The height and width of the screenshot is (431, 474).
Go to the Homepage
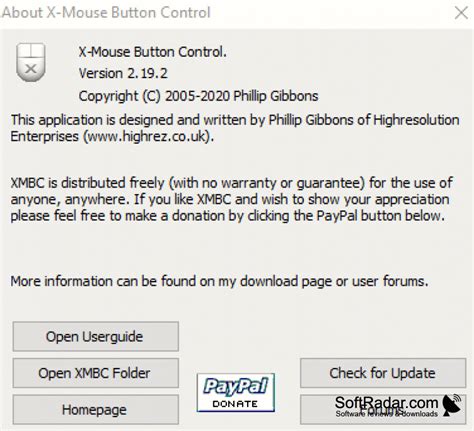tap(96, 410)
